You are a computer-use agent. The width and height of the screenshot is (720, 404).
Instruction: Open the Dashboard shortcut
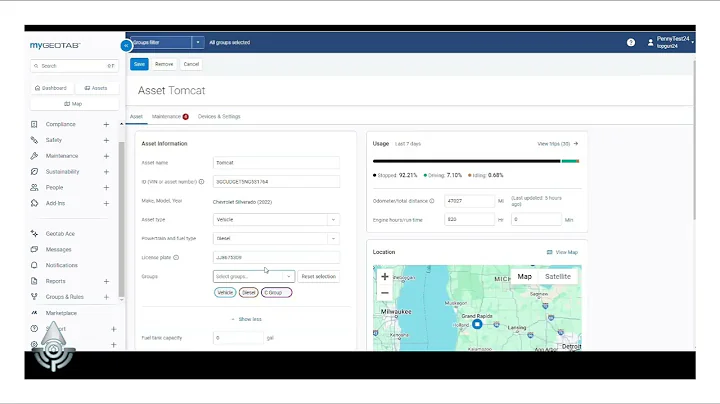[x=51, y=88]
